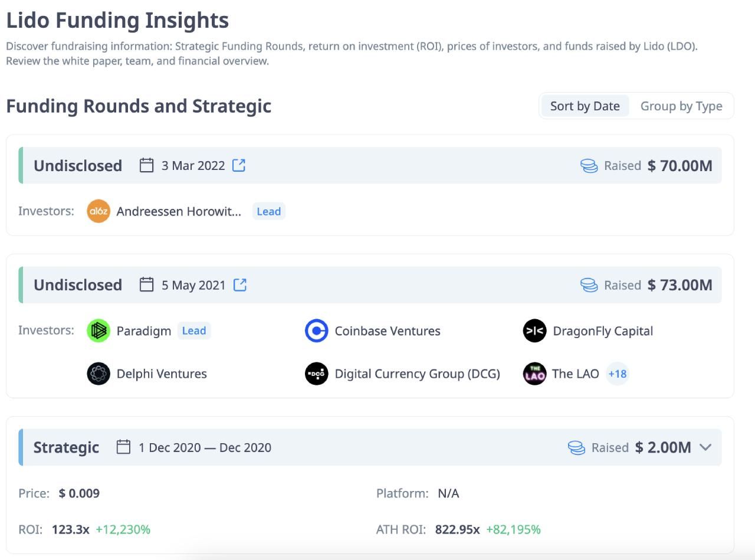Switch to Group by Type view

pyautogui.click(x=681, y=106)
